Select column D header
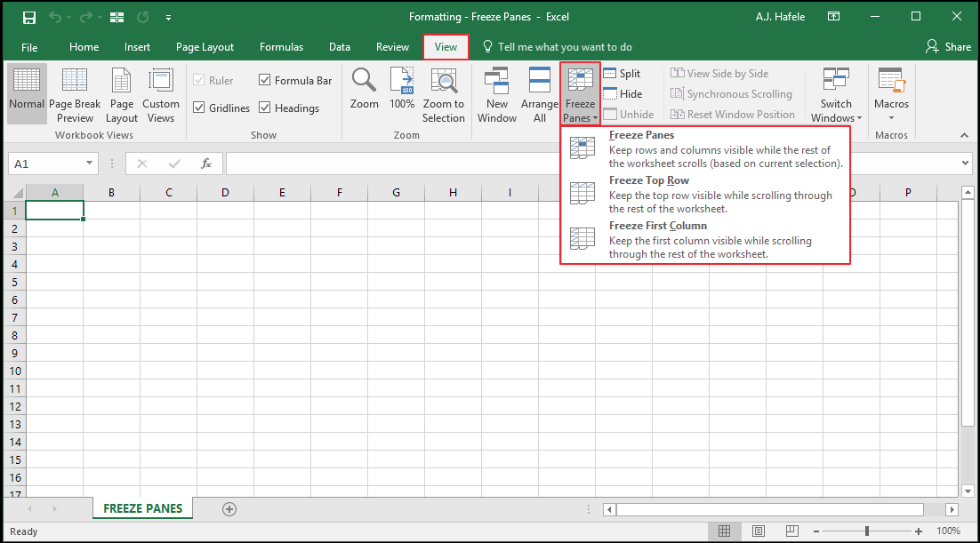The width and height of the screenshot is (980, 543). pyautogui.click(x=225, y=193)
